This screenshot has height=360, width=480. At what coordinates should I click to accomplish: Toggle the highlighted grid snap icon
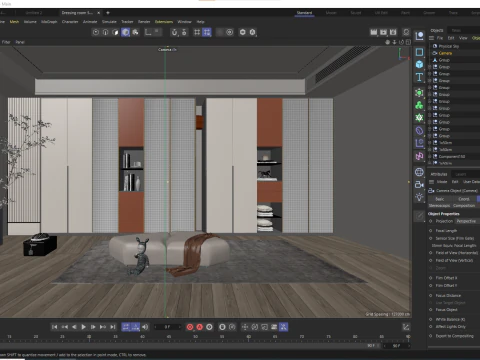click(207, 32)
